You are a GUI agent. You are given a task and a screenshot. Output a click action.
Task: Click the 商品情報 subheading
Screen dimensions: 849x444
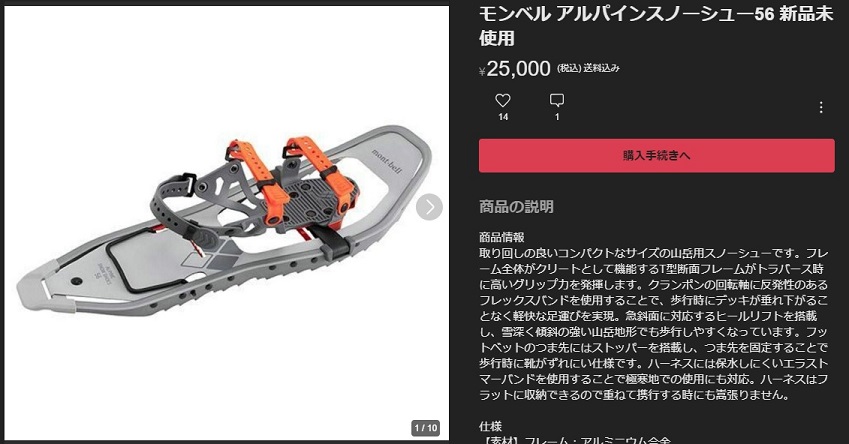[x=501, y=237]
